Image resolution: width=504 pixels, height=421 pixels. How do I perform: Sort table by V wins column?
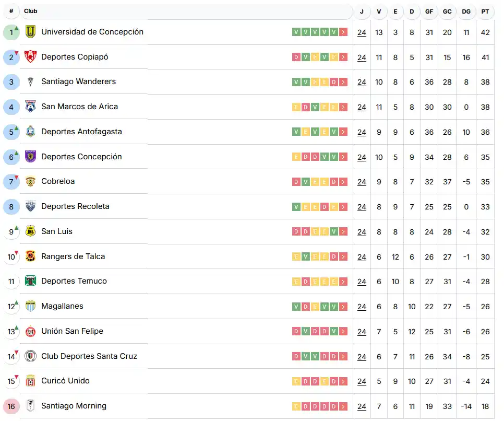point(379,11)
